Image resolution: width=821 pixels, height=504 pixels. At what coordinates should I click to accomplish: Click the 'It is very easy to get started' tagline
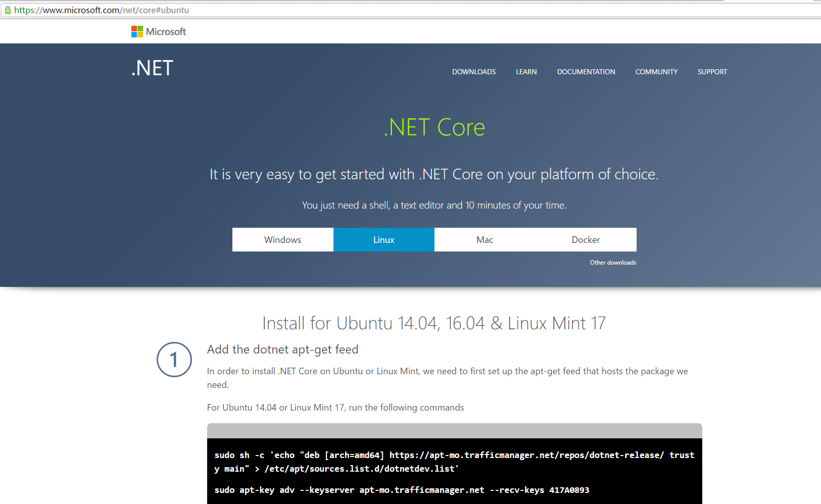pos(434,174)
